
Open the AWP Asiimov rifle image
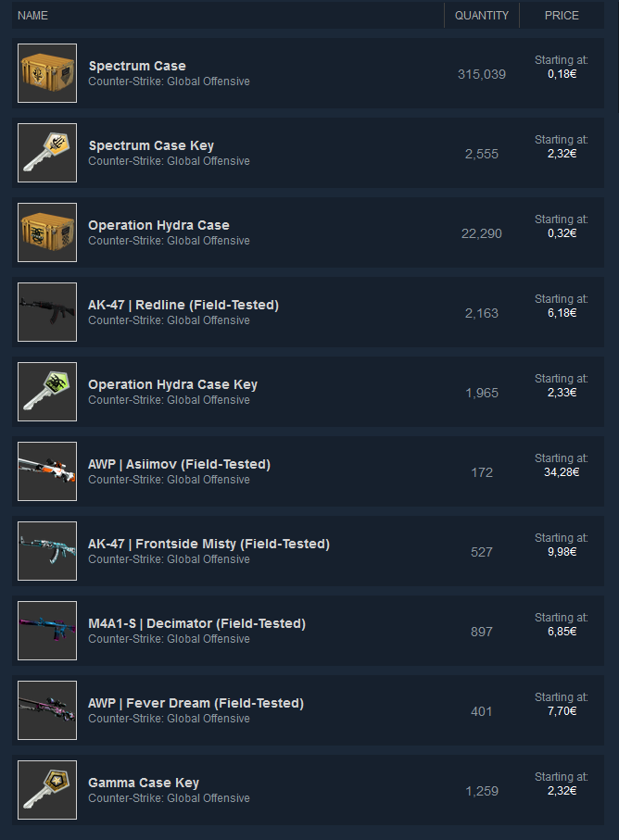coord(47,471)
